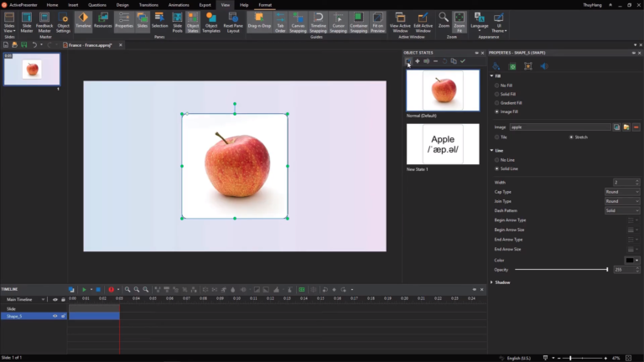
Task: Click View Active Window
Action: (x=400, y=22)
